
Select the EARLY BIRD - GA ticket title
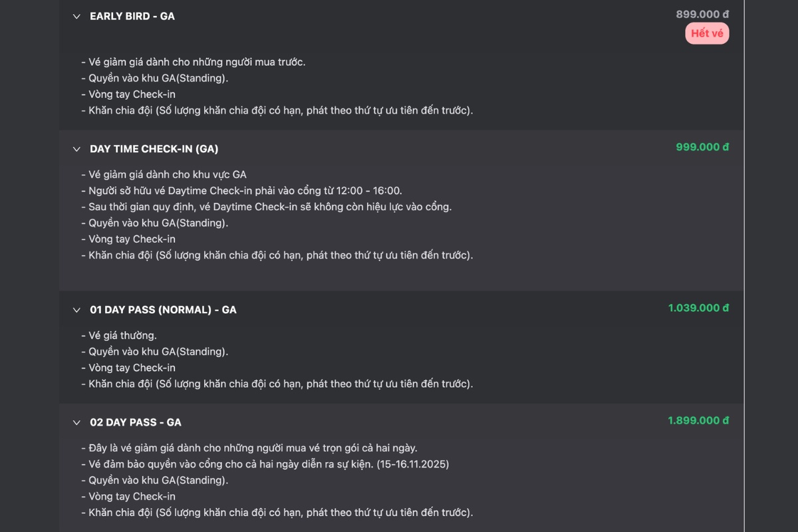132,16
